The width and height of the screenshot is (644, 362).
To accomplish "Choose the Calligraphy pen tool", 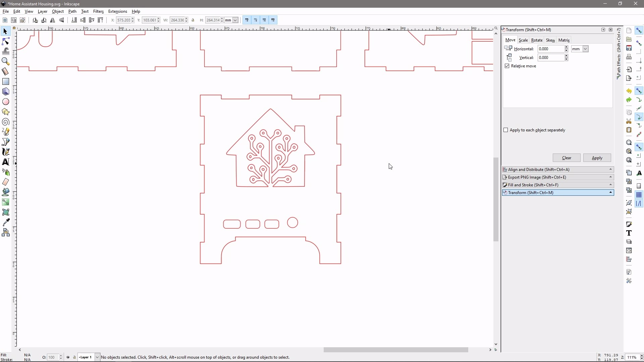I will [6, 152].
